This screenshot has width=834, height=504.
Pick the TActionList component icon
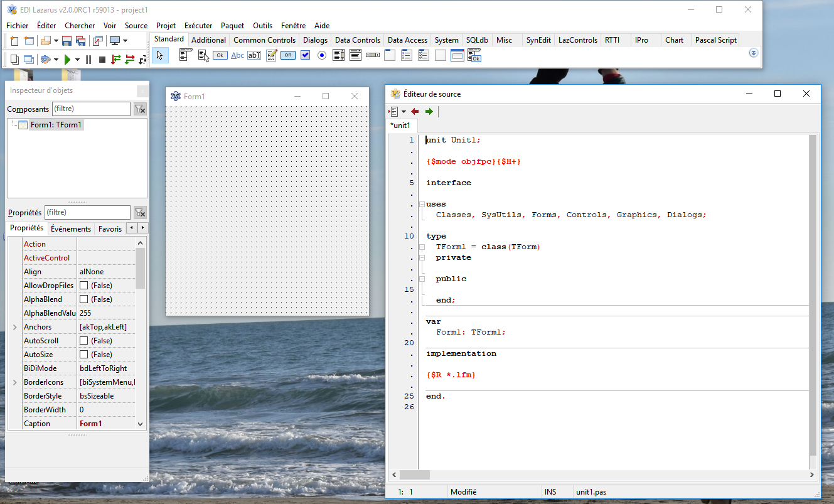pyautogui.click(x=475, y=55)
